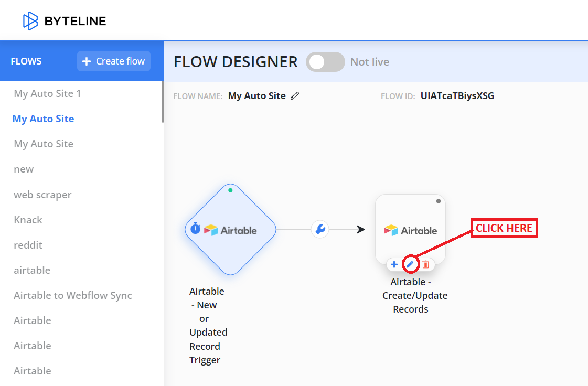Click the Byteline logo icon
The height and width of the screenshot is (386, 588).
point(30,21)
